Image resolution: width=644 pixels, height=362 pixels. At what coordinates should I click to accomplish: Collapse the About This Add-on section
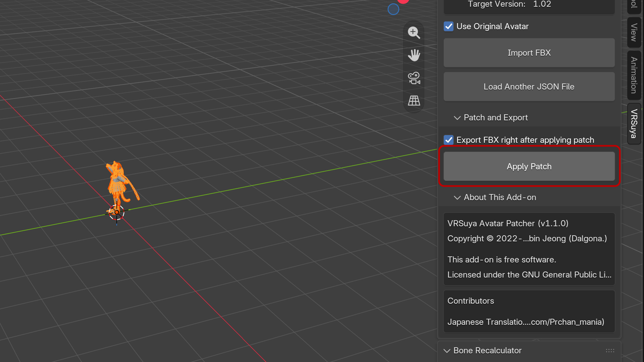(x=457, y=197)
